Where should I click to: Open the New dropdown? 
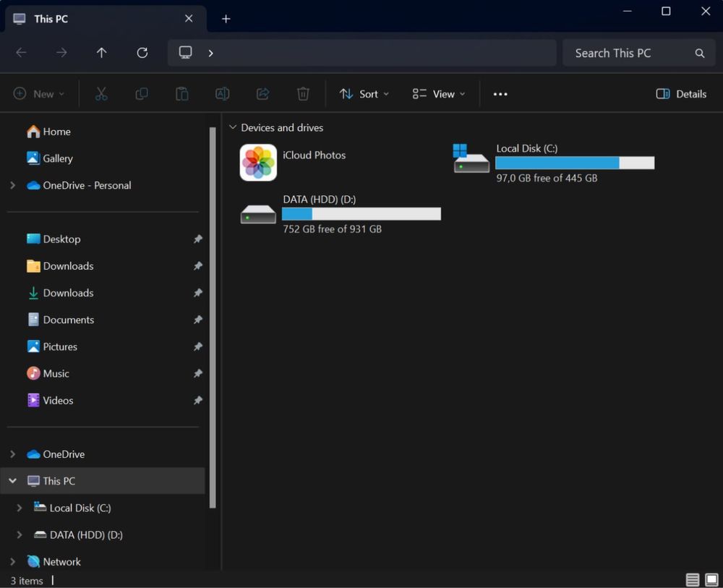coord(39,94)
